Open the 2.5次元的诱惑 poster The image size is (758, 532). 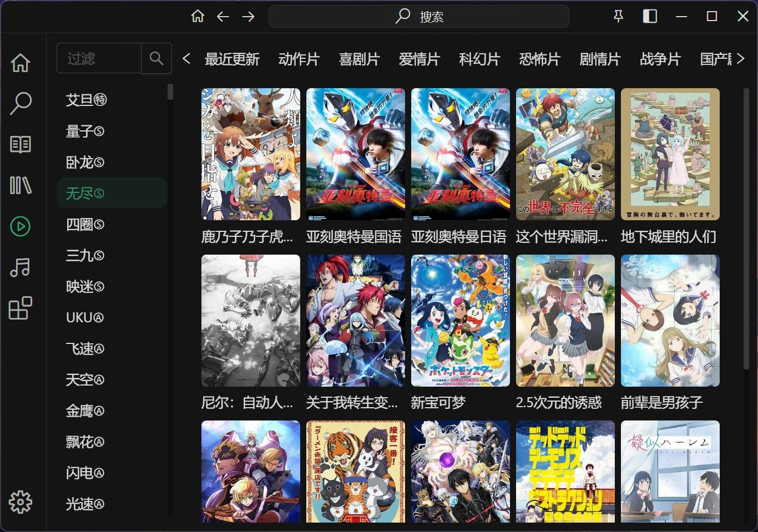(565, 321)
